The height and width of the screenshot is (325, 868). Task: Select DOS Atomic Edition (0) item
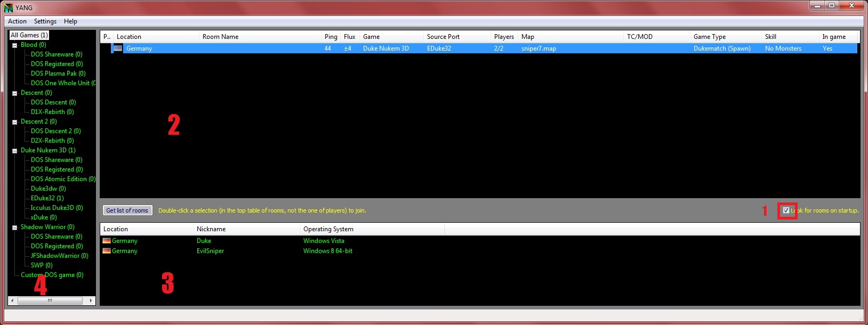coord(63,179)
